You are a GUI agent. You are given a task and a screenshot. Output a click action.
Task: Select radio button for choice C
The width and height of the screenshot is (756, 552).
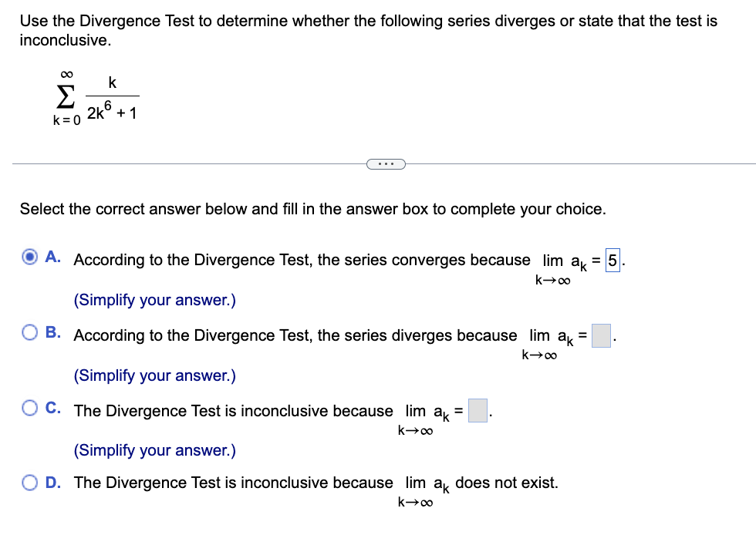point(29,406)
